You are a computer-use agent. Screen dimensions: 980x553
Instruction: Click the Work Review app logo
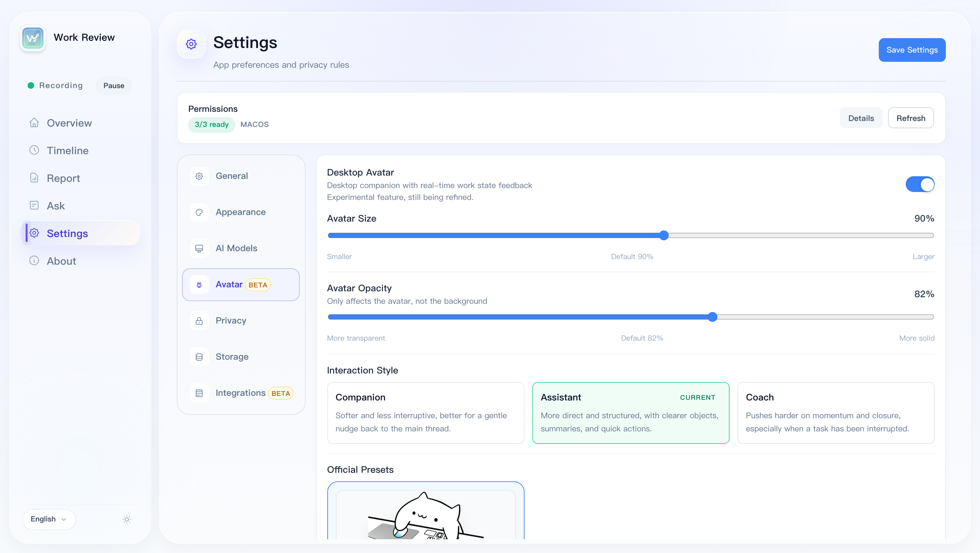point(33,38)
